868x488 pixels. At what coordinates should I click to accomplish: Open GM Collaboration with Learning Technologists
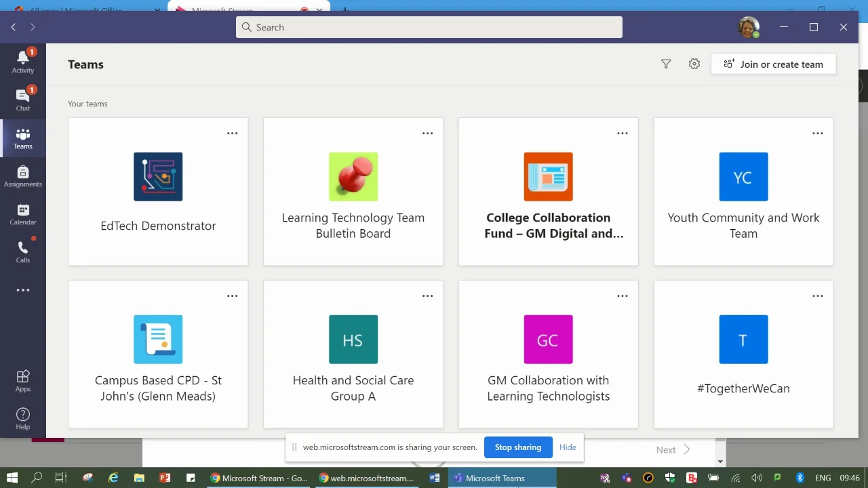pyautogui.click(x=549, y=354)
